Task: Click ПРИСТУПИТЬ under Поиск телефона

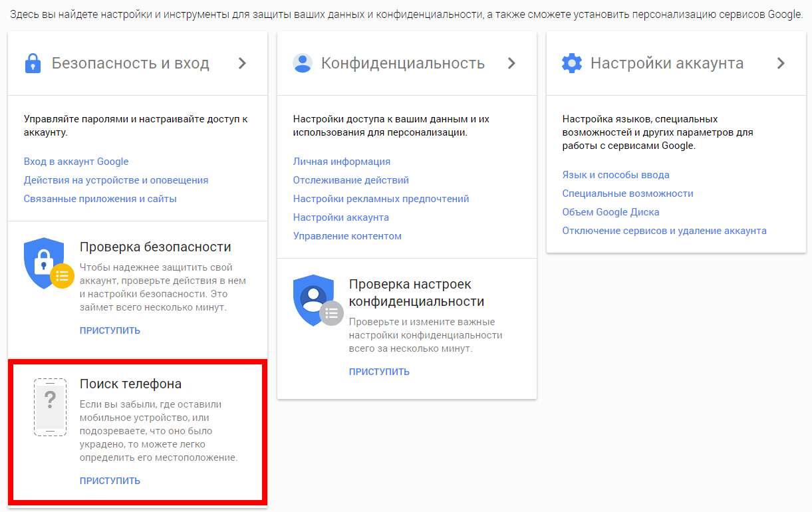Action: pos(110,481)
